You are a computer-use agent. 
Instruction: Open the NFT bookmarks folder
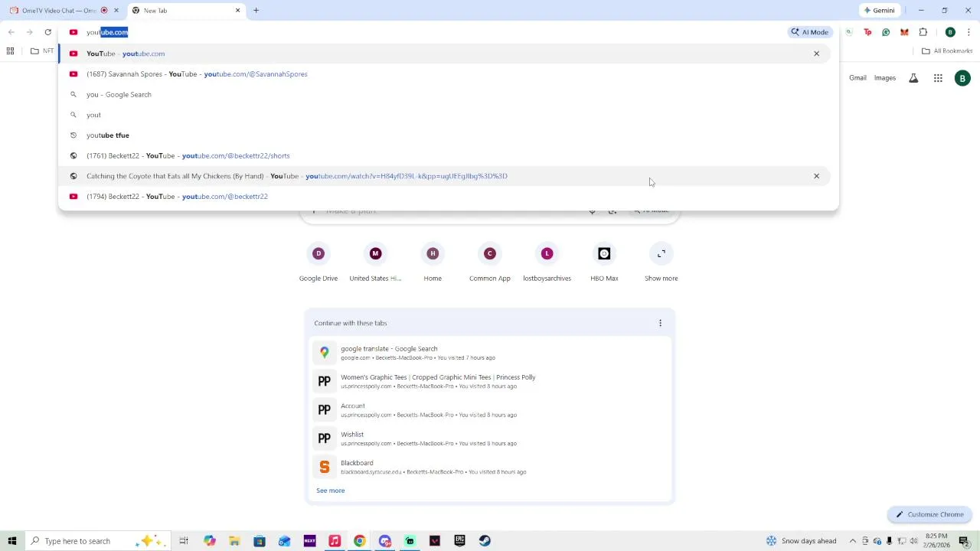[42, 51]
